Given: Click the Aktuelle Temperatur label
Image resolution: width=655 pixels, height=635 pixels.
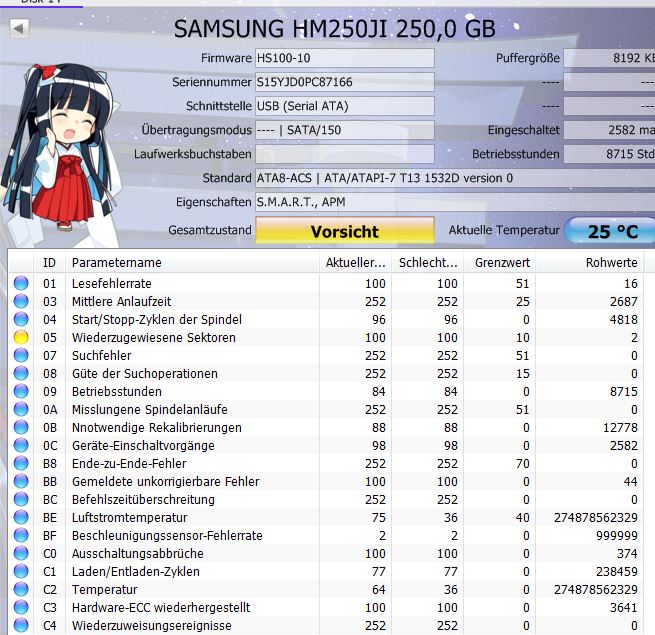Looking at the screenshot, I should (504, 230).
